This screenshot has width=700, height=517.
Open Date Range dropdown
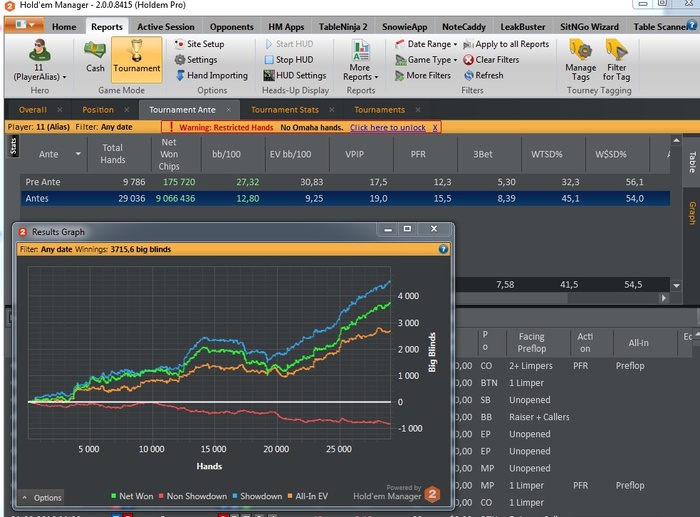pos(426,44)
